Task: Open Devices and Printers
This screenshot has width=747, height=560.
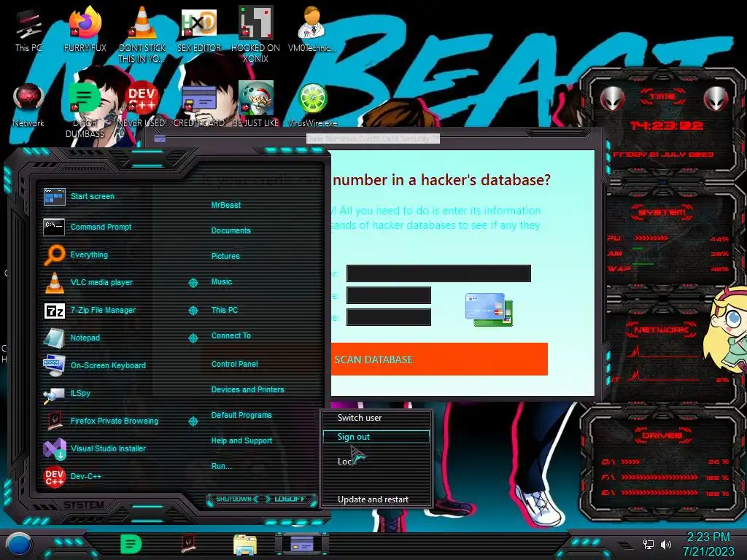Action: click(247, 389)
